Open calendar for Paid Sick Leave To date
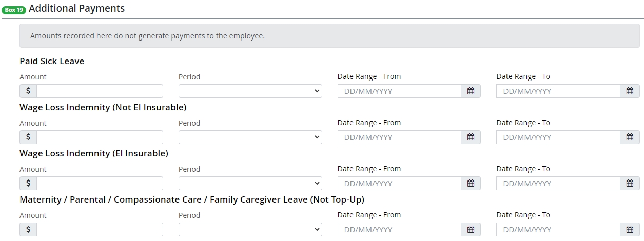644x241 pixels. (630, 91)
